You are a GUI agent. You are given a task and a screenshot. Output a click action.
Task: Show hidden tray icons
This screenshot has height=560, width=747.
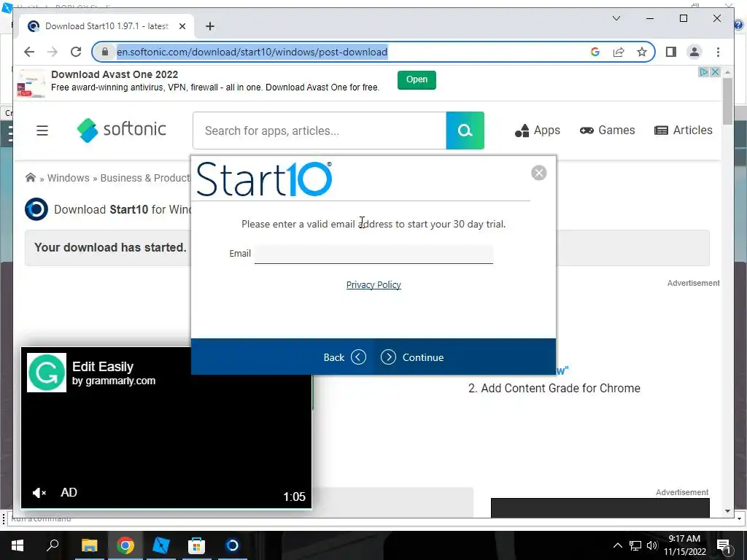(617, 545)
